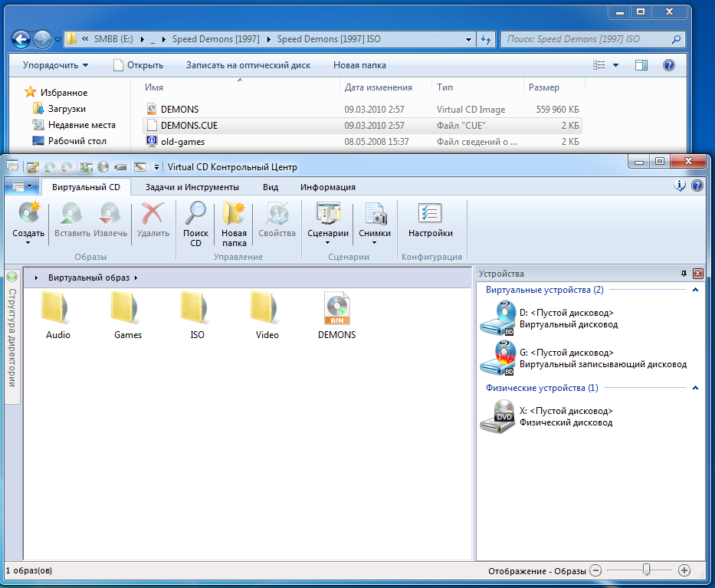Switch to Задачи и Инструменты tab

(x=192, y=187)
